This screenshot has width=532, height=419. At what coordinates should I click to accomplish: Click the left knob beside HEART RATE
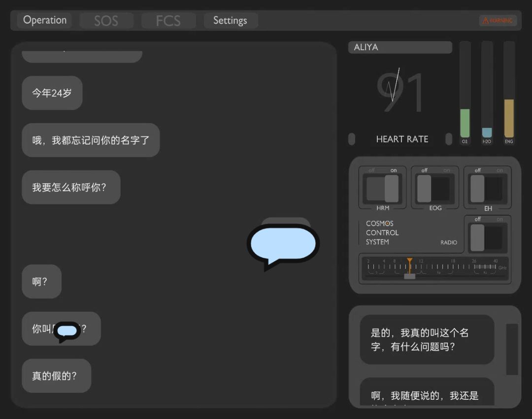tap(352, 139)
